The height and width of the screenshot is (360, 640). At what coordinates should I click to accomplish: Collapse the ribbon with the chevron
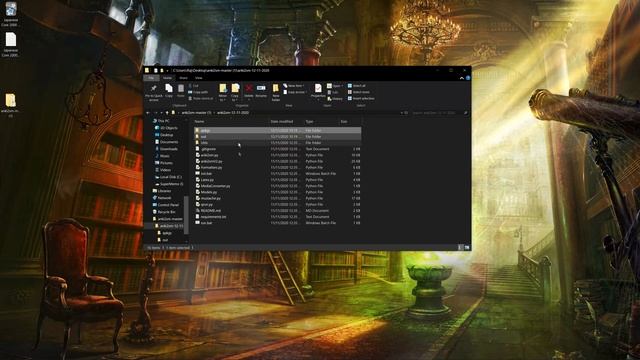[x=462, y=78]
